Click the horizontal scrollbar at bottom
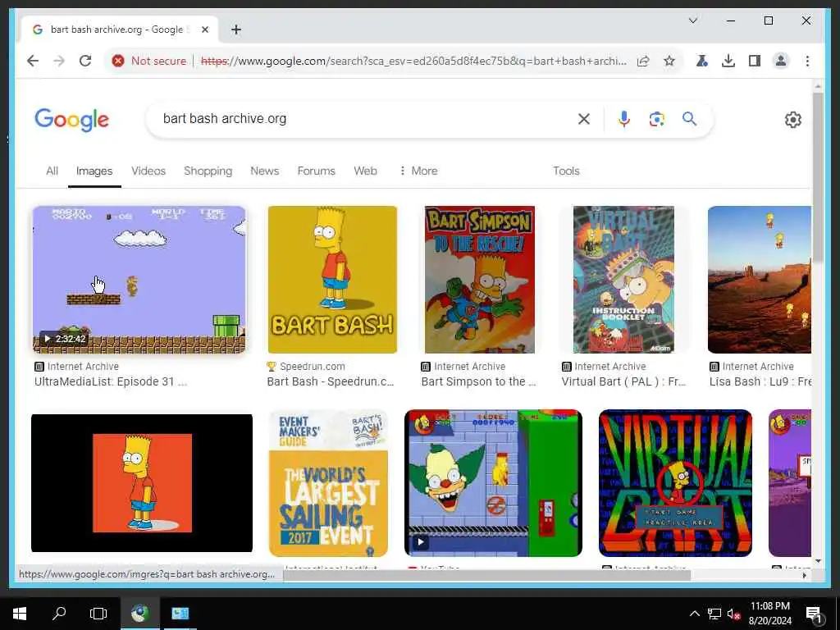This screenshot has width=840, height=630. tap(486, 575)
